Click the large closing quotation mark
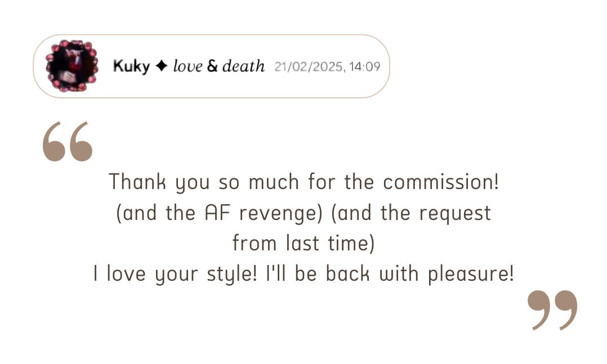Image resolution: width=607 pixels, height=364 pixels. tap(552, 310)
